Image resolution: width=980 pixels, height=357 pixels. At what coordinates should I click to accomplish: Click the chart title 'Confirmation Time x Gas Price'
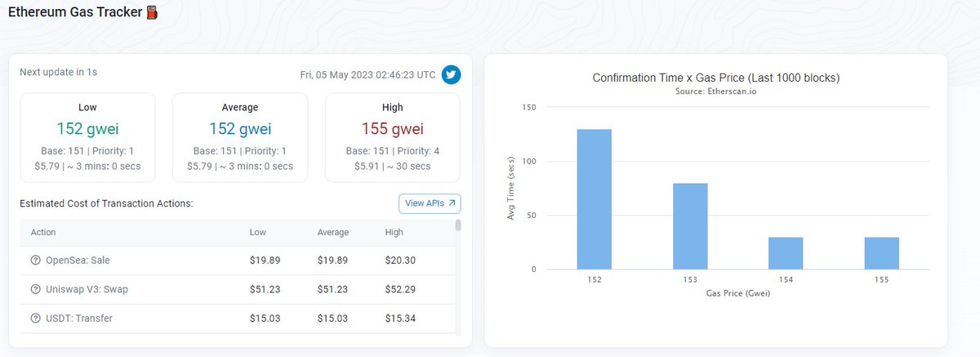pyautogui.click(x=716, y=78)
